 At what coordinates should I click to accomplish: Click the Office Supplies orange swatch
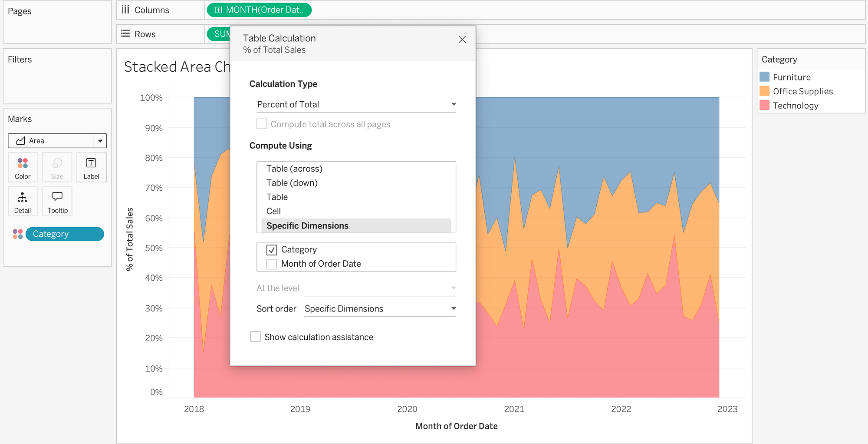coord(765,91)
